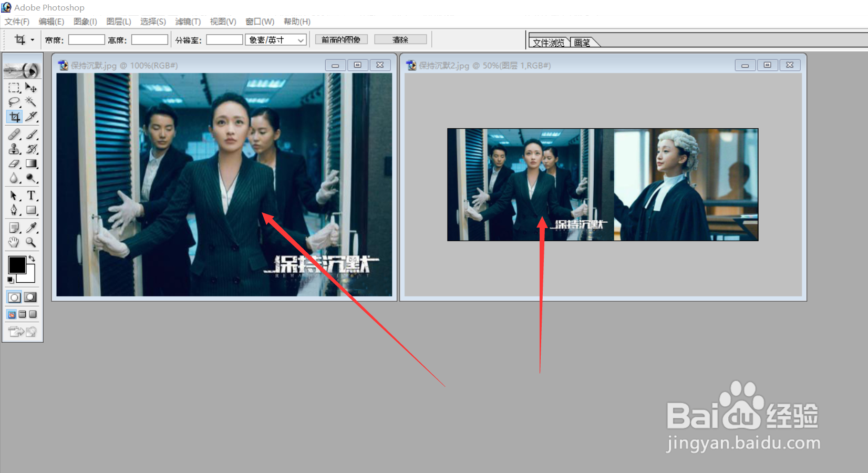Image resolution: width=868 pixels, height=473 pixels.
Task: Swap foreground and background colors
Action: pyautogui.click(x=33, y=258)
